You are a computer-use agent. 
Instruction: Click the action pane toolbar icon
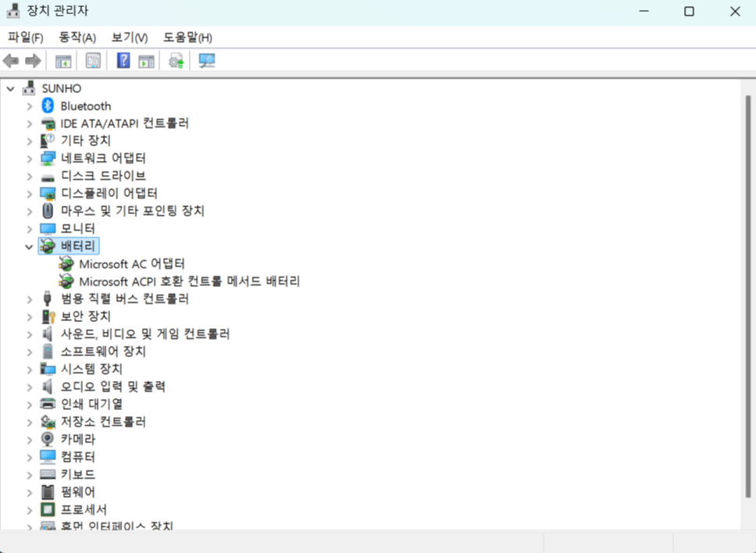tap(146, 61)
